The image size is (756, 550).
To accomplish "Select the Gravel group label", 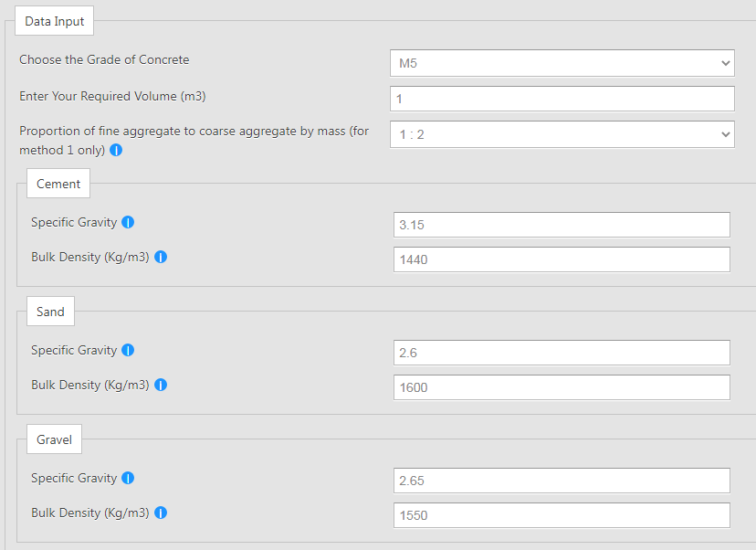I will pos(53,439).
